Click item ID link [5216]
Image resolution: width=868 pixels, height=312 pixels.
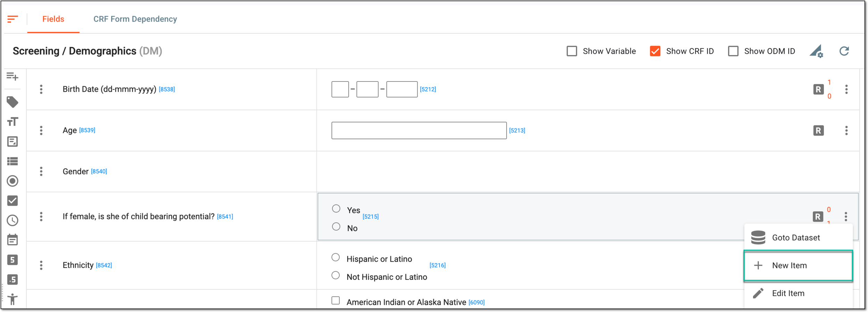coord(438,266)
